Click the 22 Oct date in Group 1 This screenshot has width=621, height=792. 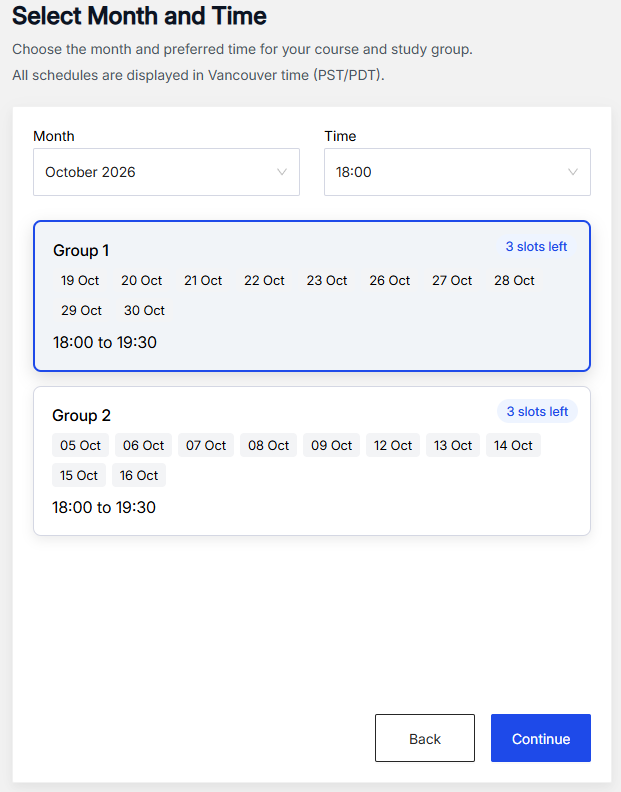tap(264, 280)
